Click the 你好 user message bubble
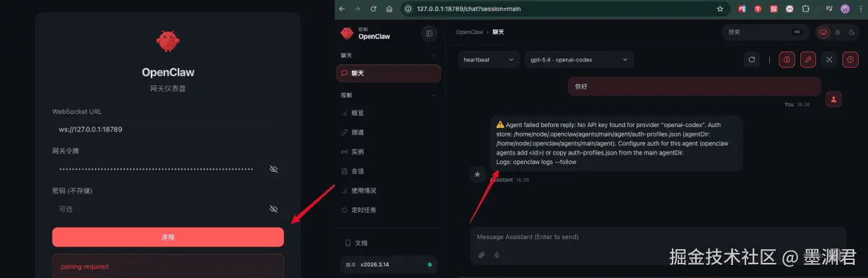The image size is (868, 278). (694, 86)
